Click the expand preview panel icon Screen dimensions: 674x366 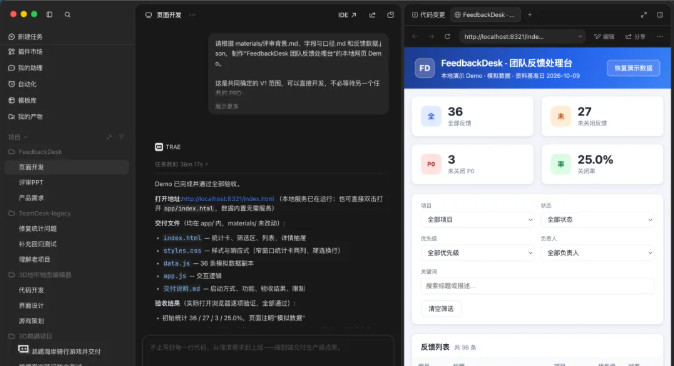tap(643, 15)
